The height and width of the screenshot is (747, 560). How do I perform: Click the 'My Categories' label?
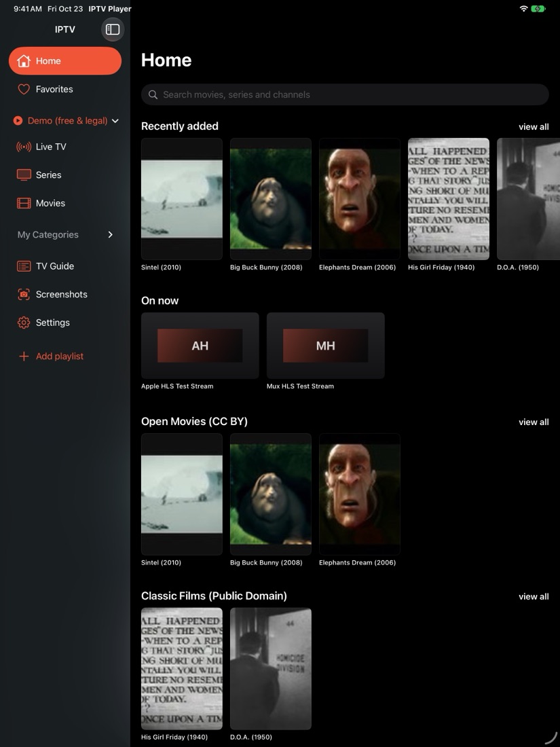[x=48, y=234]
